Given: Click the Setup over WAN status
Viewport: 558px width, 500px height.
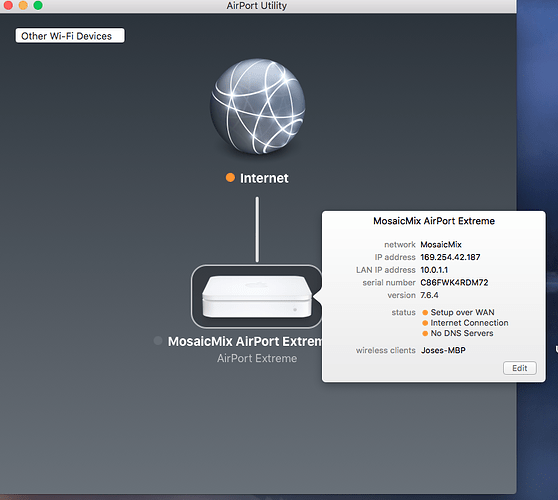Looking at the screenshot, I should coord(462,312).
